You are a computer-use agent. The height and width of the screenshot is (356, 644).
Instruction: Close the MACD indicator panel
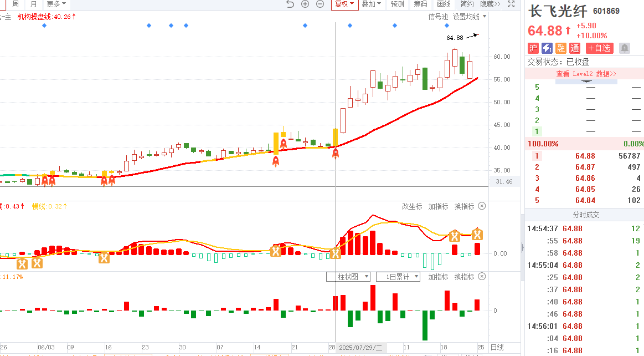(x=482, y=206)
